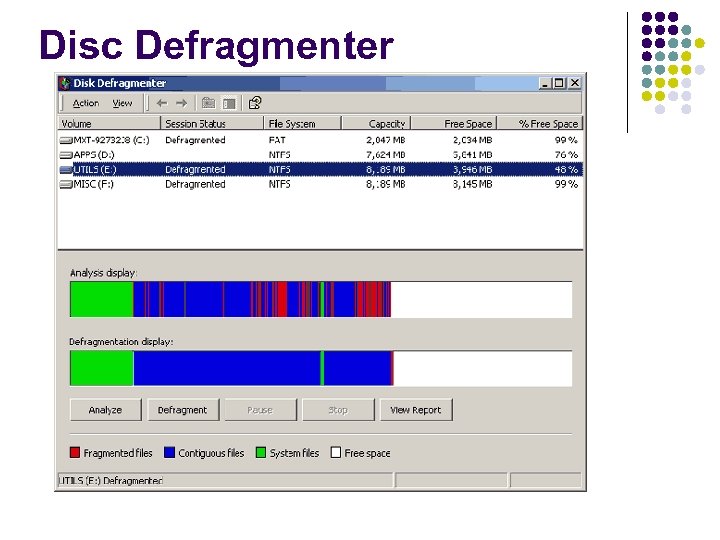Click the Analyze button

pos(106,410)
